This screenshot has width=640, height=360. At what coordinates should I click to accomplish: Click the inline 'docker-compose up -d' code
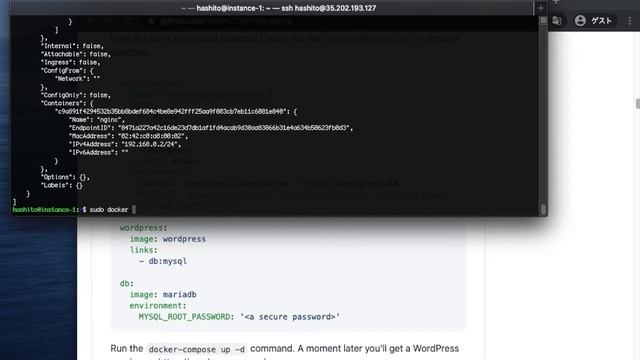tap(197, 349)
